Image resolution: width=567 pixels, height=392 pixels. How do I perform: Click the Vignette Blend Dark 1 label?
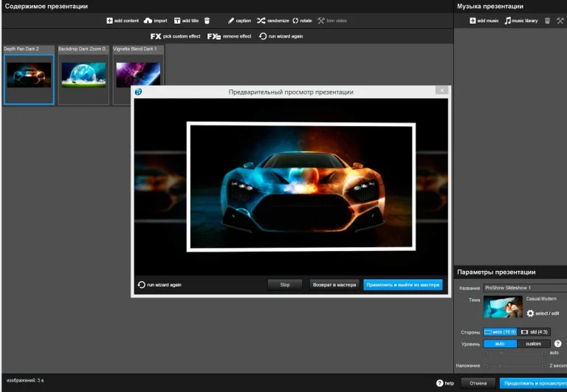135,49
